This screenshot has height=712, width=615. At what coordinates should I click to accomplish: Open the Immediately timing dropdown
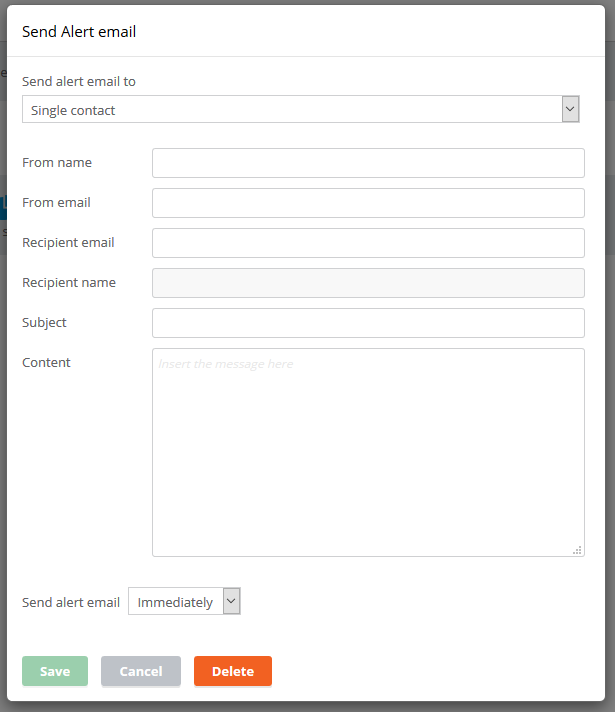pos(184,601)
